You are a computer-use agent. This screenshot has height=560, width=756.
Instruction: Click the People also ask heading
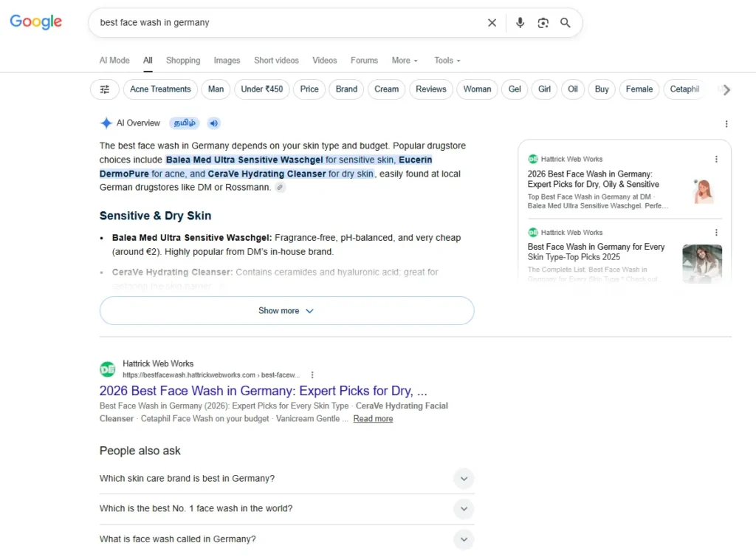tap(140, 451)
